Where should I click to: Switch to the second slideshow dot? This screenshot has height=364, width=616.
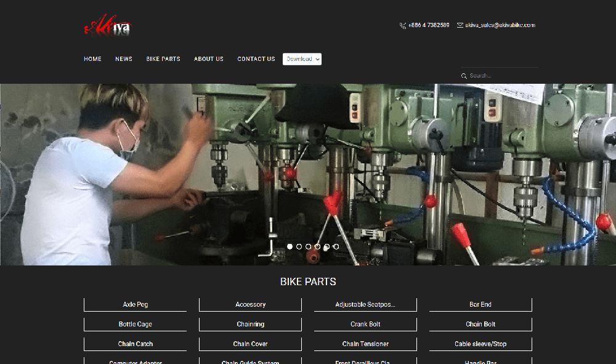299,246
